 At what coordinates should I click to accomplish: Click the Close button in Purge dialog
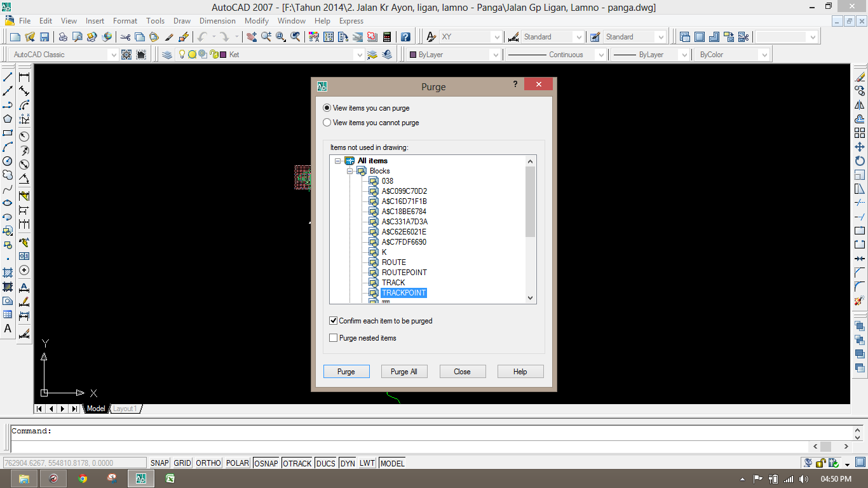[x=463, y=372]
